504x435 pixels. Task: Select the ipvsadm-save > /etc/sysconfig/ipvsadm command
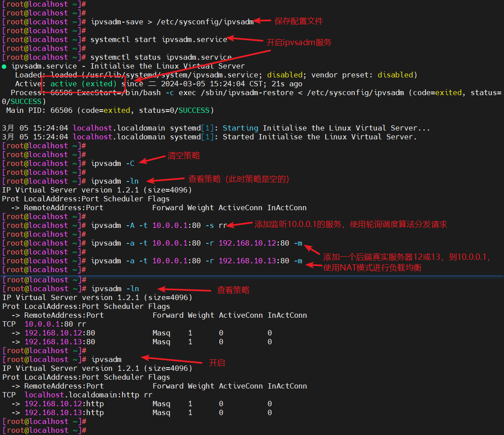pyautogui.click(x=172, y=22)
